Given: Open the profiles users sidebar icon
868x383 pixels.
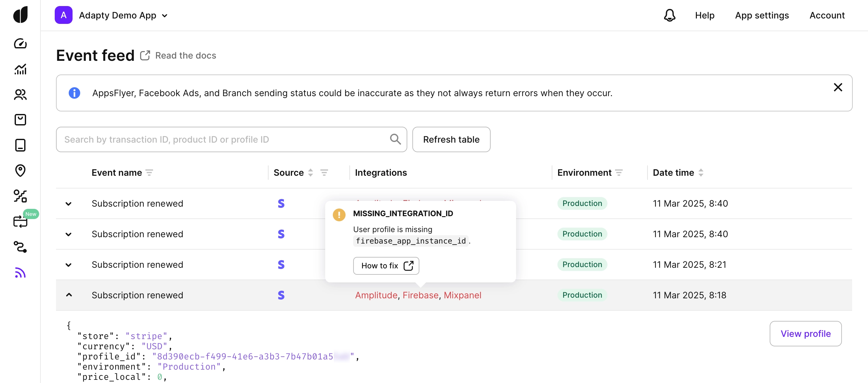Looking at the screenshot, I should coord(20,95).
